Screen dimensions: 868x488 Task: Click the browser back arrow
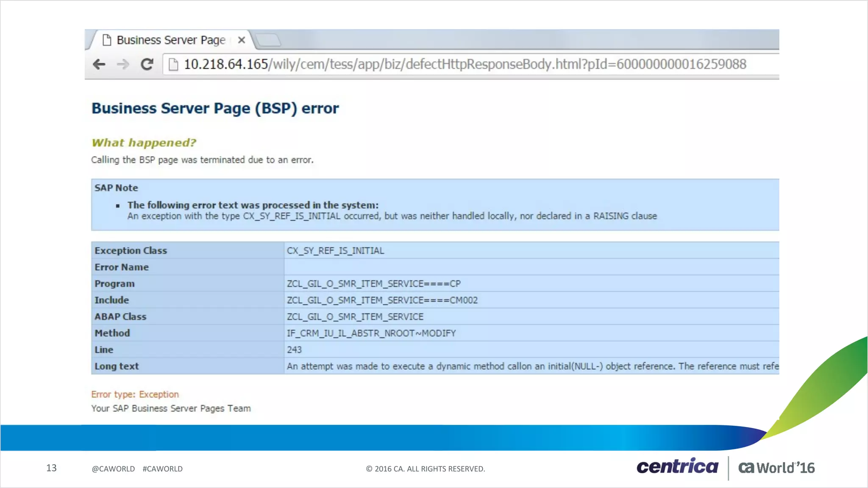(99, 64)
